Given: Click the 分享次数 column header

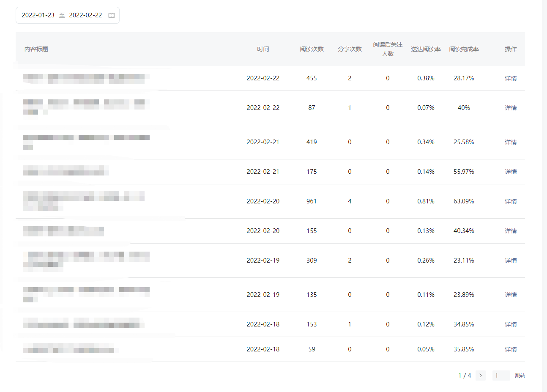Looking at the screenshot, I should click(x=350, y=49).
